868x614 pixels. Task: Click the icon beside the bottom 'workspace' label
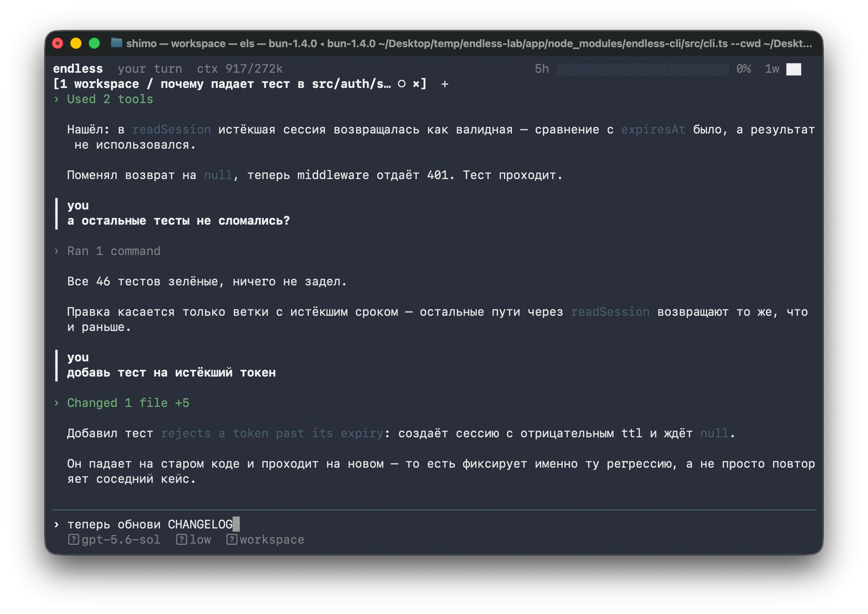pos(232,540)
